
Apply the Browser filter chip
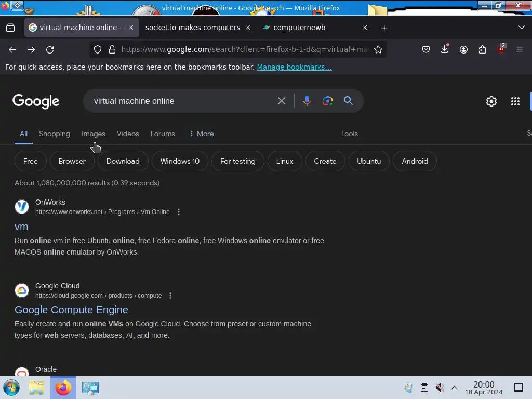[x=72, y=161]
